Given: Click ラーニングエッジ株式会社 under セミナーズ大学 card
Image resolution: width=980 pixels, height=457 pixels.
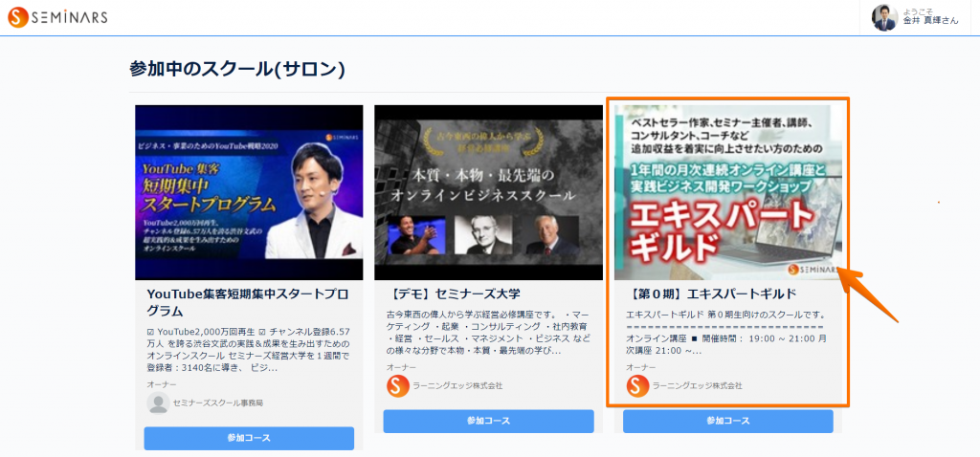Looking at the screenshot, I should (x=457, y=386).
